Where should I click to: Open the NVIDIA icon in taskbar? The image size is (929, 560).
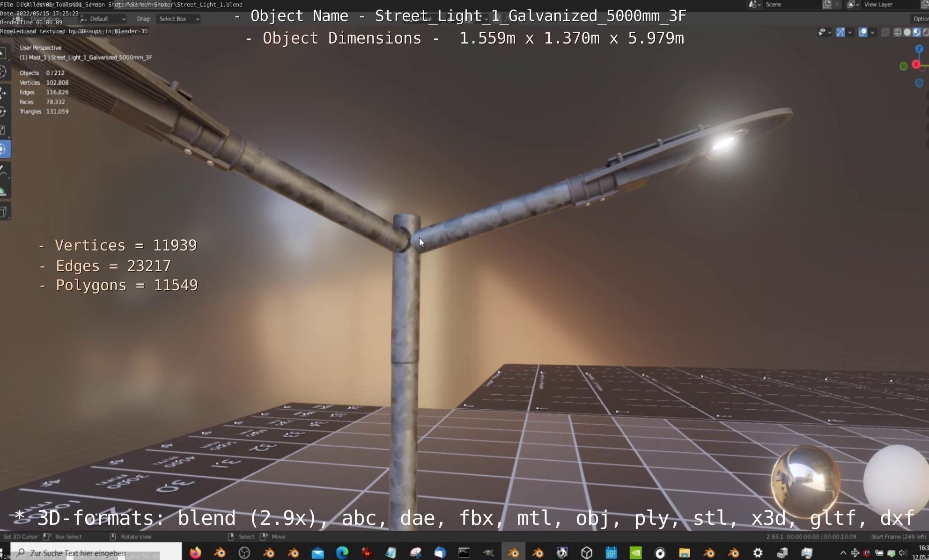coord(635,553)
